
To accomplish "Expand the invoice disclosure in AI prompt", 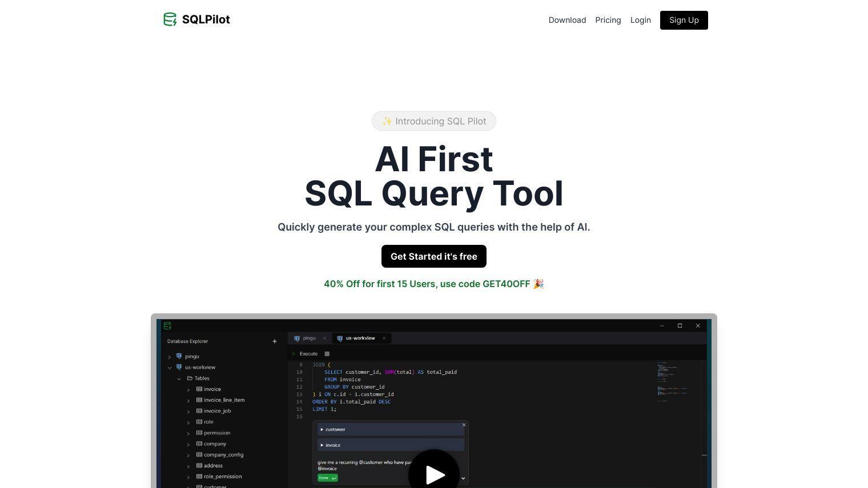I will click(391, 445).
